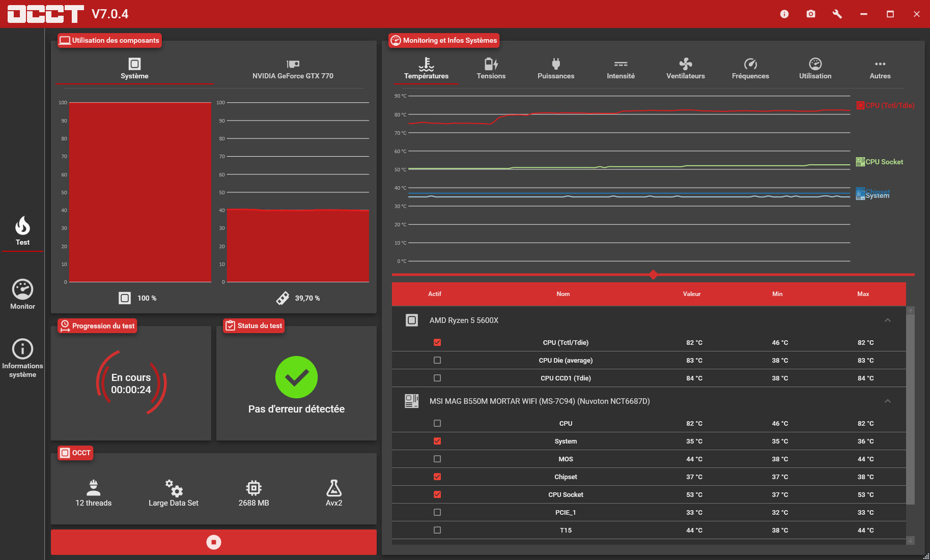This screenshot has height=560, width=930.
Task: Uncheck CPU (Tctl/Tdie) active checkbox
Action: (437, 342)
